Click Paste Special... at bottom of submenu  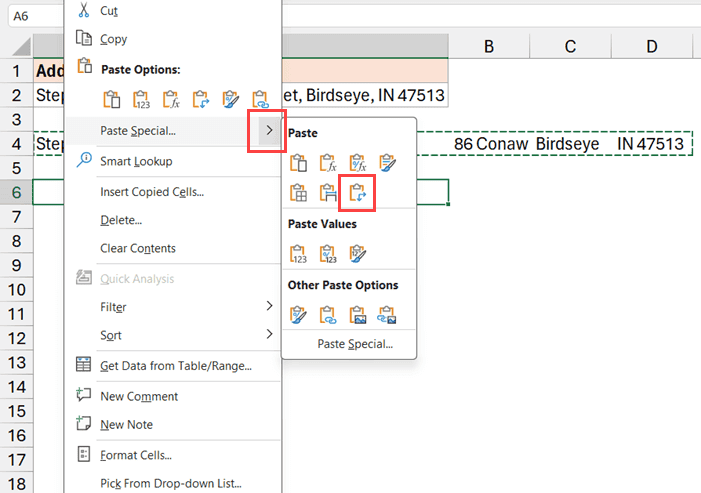point(354,344)
